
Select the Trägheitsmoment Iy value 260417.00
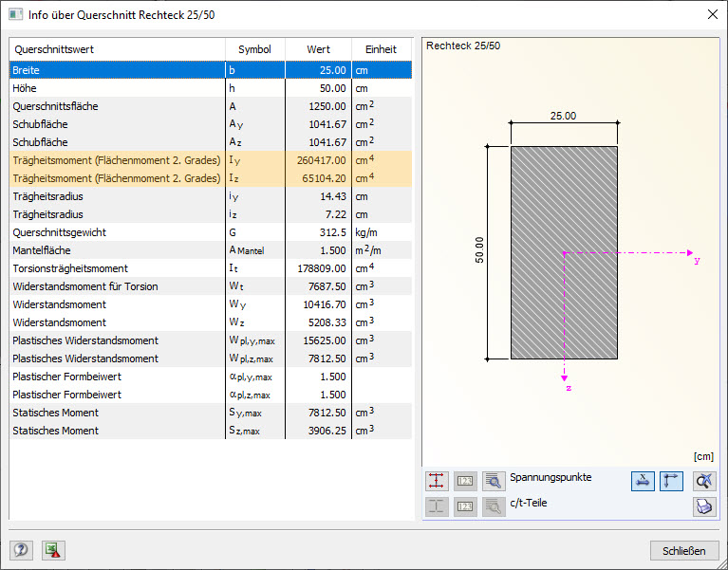[321, 160]
